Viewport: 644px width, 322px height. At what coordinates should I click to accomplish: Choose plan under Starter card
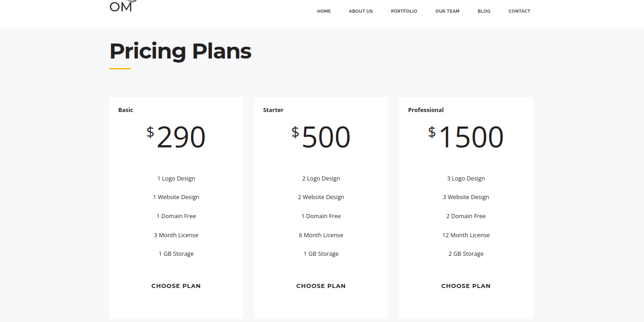tap(321, 286)
